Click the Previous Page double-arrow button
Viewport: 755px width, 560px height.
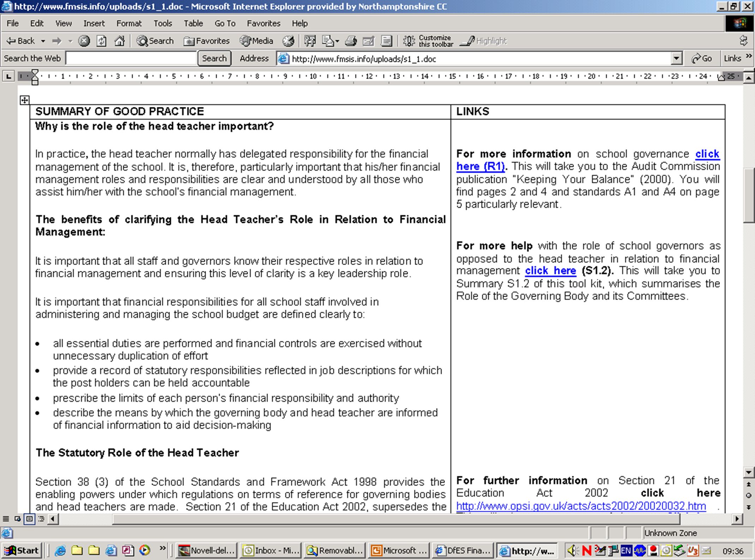click(749, 484)
